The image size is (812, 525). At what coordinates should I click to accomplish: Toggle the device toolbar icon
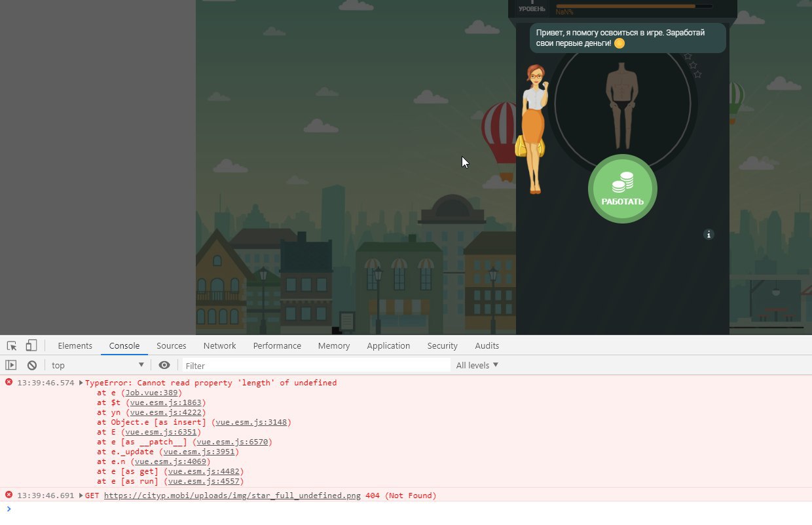(x=31, y=345)
